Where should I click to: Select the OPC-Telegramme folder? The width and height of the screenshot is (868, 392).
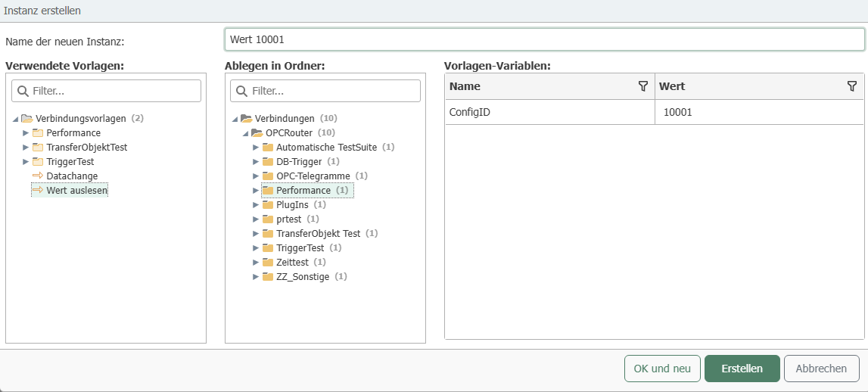click(313, 176)
